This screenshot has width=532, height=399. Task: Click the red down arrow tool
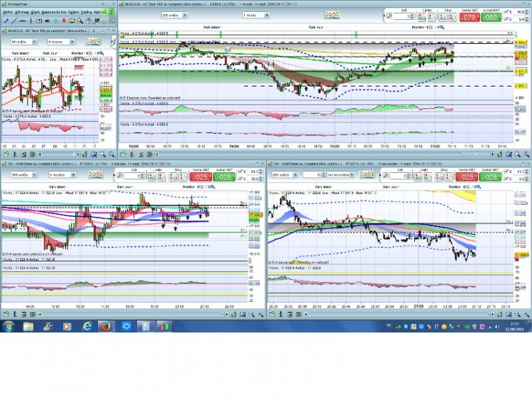click(64, 21)
